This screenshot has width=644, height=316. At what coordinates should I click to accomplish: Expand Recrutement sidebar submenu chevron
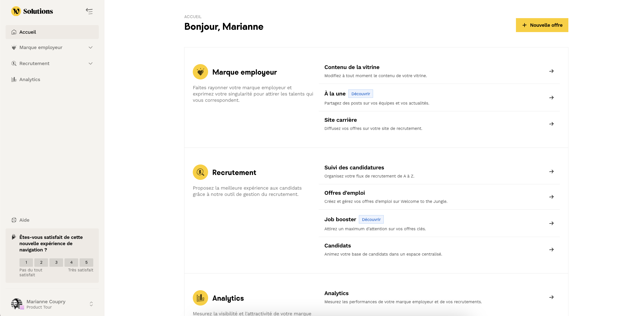(90, 64)
